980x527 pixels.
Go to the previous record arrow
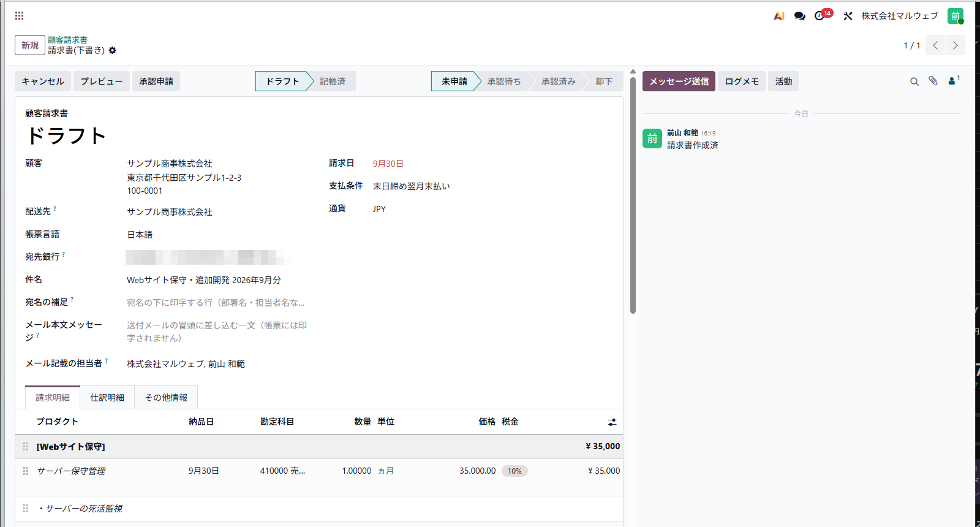coord(935,45)
